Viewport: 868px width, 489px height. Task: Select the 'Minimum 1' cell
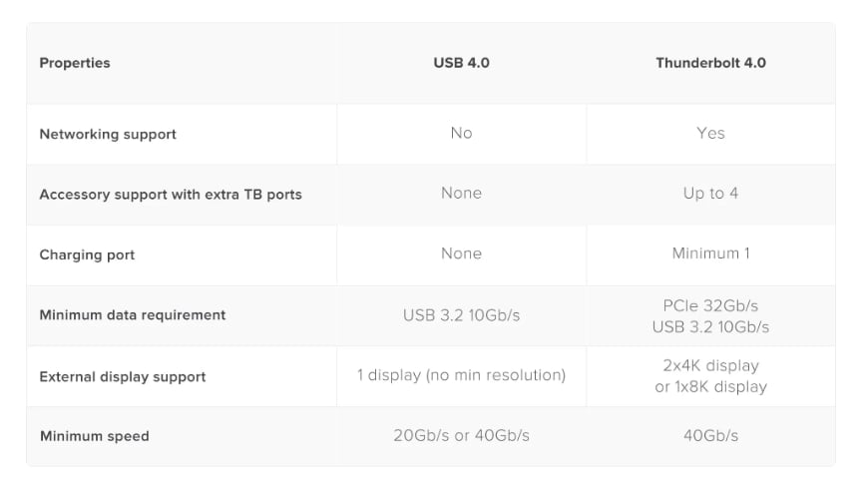[x=710, y=253]
